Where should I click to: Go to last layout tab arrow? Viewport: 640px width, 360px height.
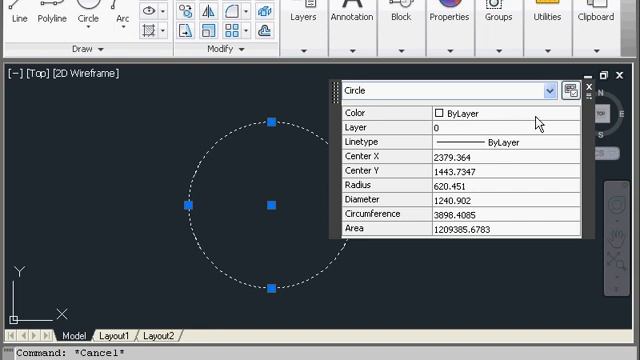[47, 336]
